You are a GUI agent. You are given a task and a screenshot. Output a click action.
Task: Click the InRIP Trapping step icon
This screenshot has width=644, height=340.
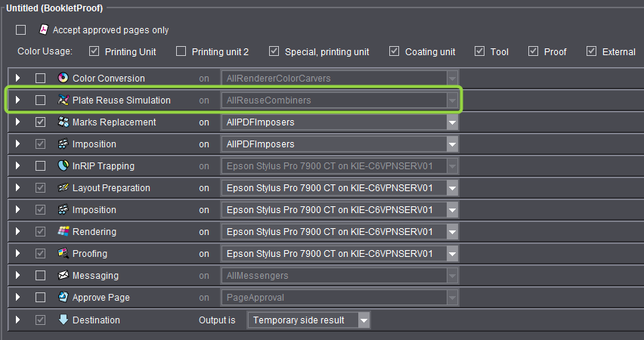point(63,166)
